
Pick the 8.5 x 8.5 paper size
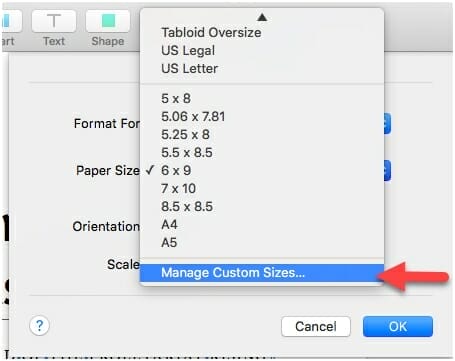(262, 206)
